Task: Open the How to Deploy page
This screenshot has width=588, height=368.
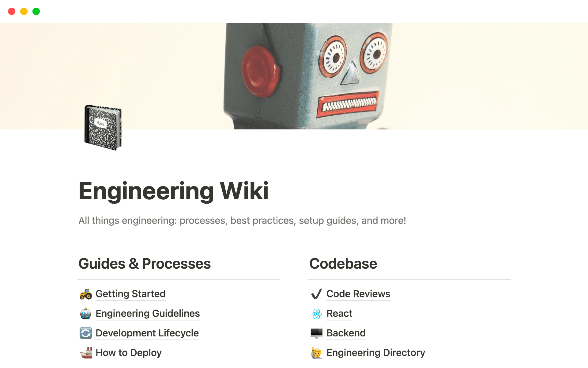Action: click(128, 353)
